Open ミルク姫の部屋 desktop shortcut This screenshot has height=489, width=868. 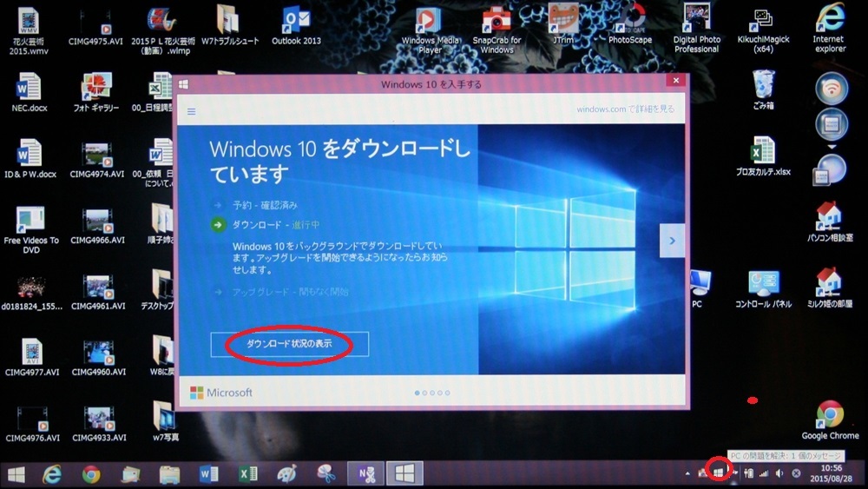pos(829,288)
